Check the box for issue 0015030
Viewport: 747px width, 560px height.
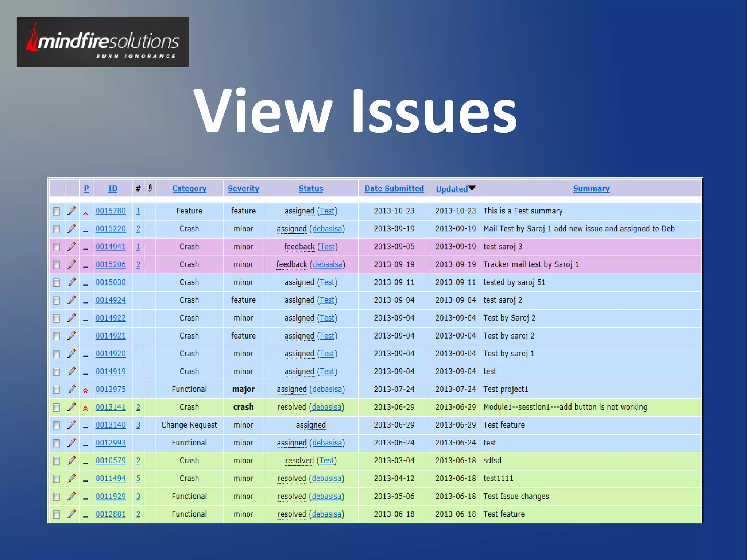57,283
